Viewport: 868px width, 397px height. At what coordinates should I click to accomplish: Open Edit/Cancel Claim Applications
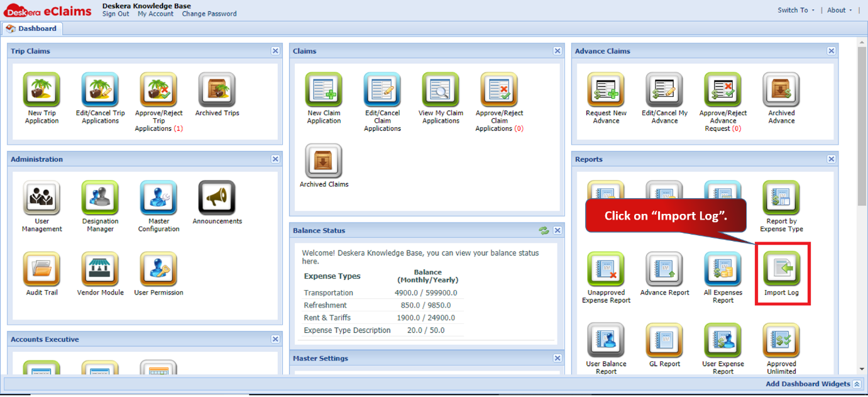pos(382,90)
